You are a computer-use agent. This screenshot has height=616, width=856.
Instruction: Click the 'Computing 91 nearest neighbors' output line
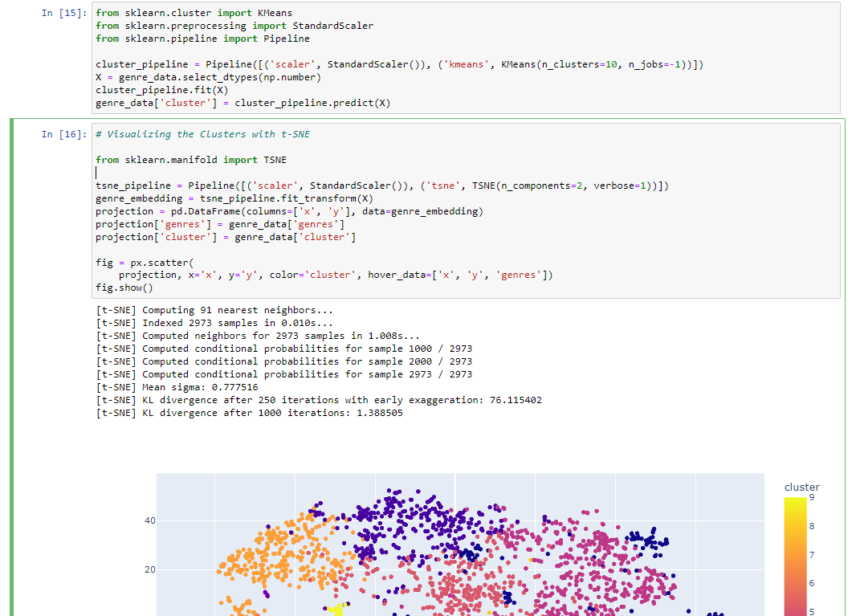[x=214, y=310]
